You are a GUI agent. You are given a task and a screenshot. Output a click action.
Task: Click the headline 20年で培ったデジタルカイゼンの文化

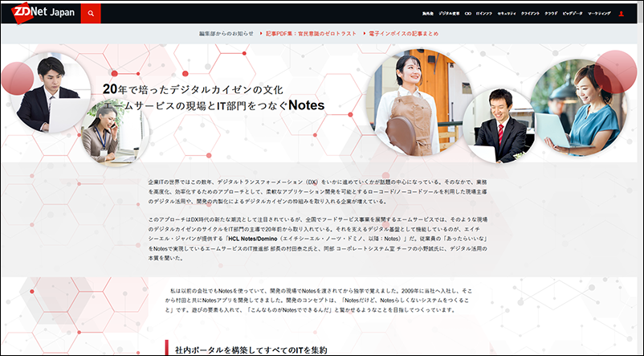[x=193, y=89]
